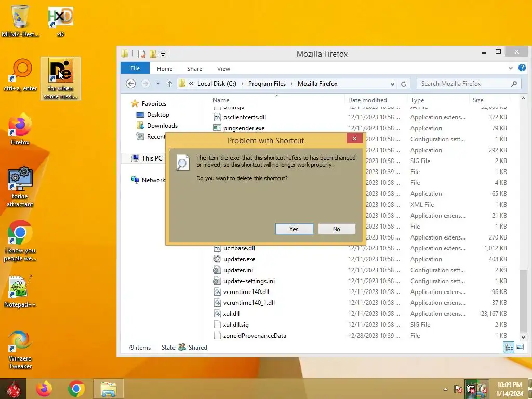Go back in Explorer navigation

coord(130,84)
